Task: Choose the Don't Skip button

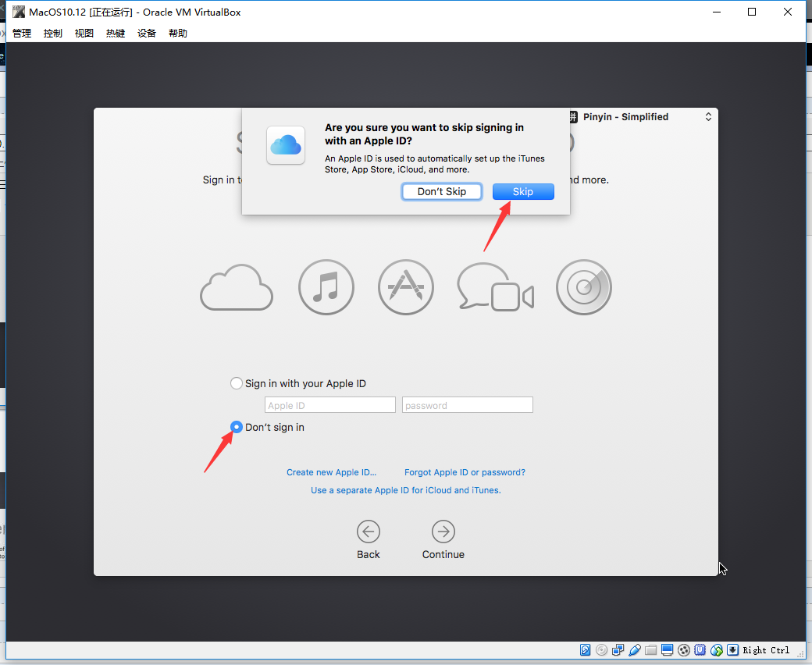Action: [x=442, y=191]
